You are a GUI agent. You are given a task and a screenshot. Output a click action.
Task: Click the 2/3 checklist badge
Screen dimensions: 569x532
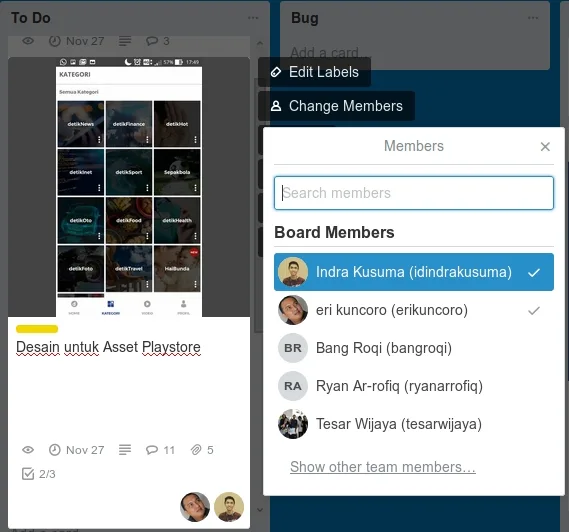pyautogui.click(x=38, y=474)
